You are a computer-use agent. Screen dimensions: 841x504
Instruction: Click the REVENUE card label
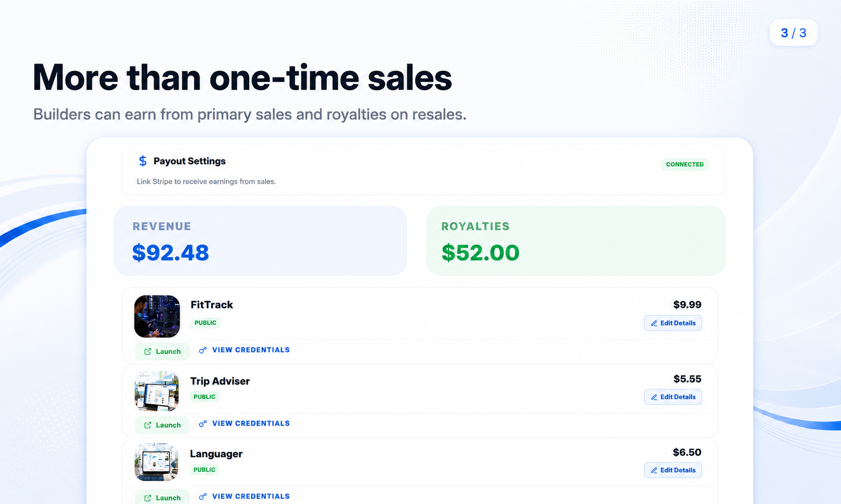162,226
